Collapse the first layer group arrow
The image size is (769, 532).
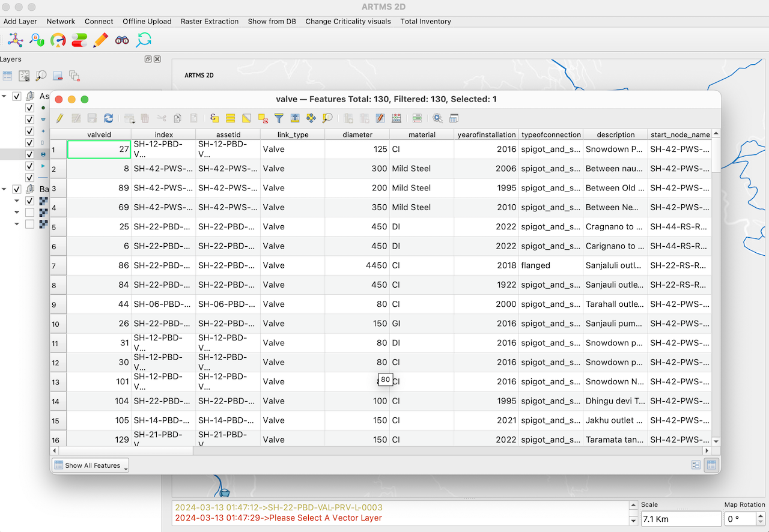pyautogui.click(x=5, y=96)
